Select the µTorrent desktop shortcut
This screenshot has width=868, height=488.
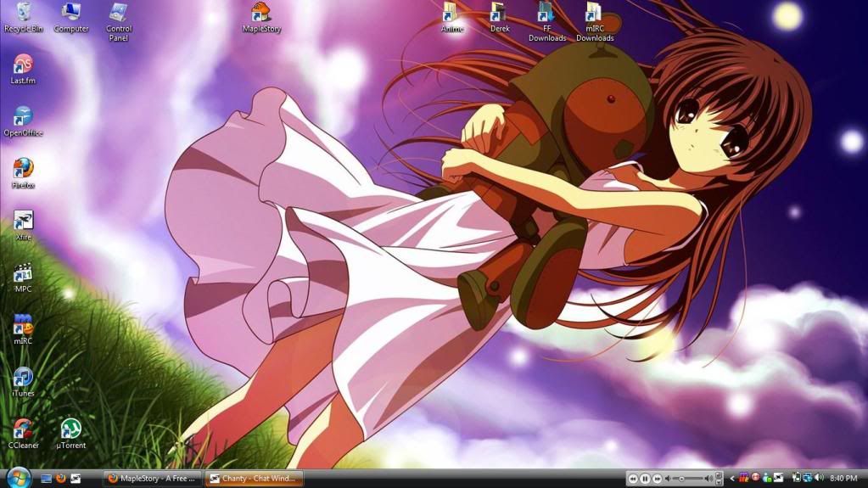tap(71, 434)
